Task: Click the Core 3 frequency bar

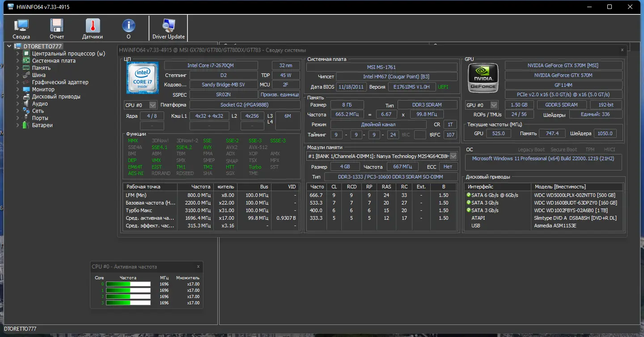Action: 128,303
